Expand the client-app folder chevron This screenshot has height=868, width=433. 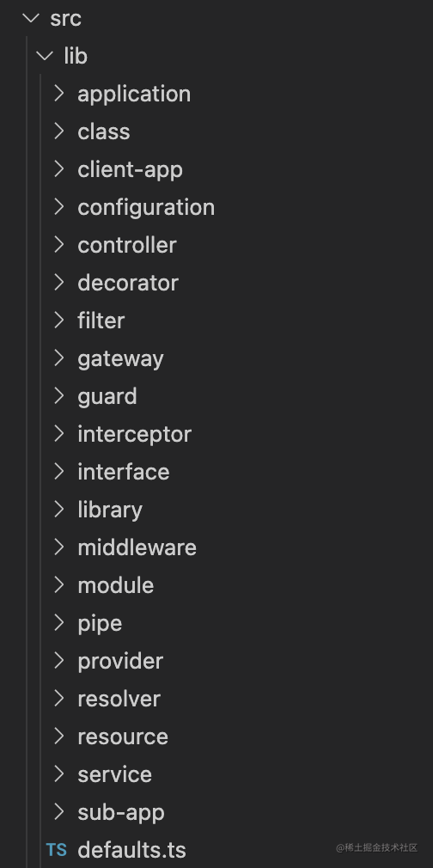coord(59,168)
